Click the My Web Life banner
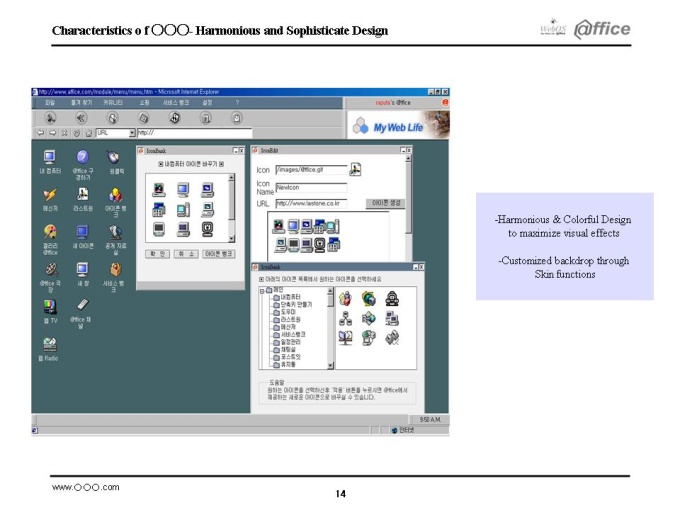 399,125
